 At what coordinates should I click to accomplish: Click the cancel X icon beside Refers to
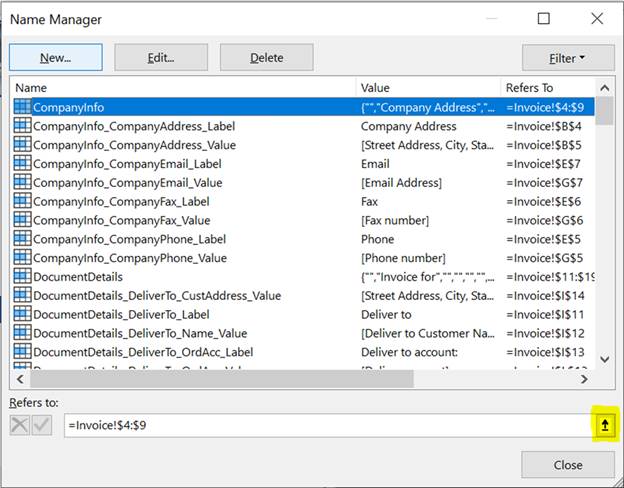[20, 426]
